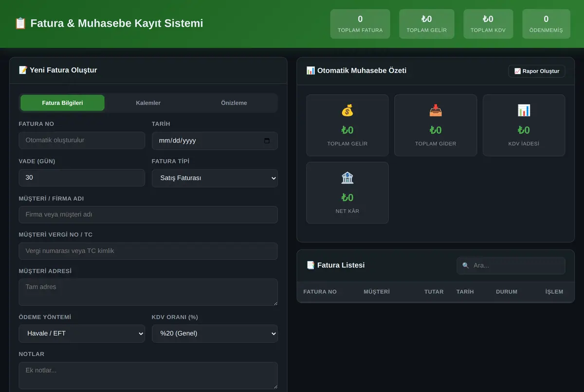This screenshot has width=584, height=392.
Task: Click the money bag icon above Toplam Gelir
Action: (x=347, y=110)
